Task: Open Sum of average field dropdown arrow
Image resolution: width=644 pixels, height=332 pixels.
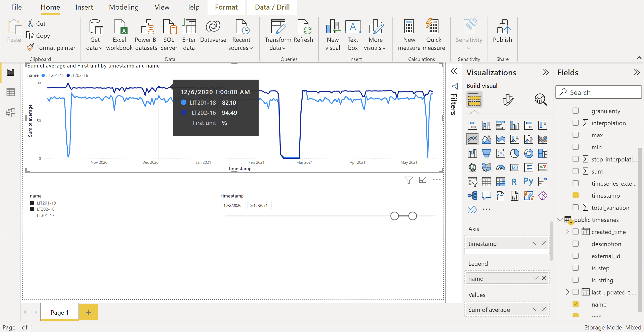Action: (x=536, y=309)
